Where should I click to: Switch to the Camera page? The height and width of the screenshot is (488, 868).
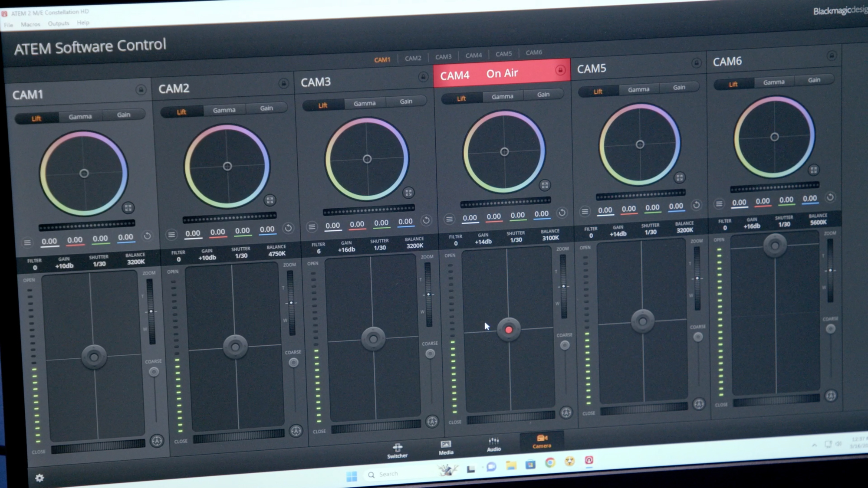click(542, 442)
